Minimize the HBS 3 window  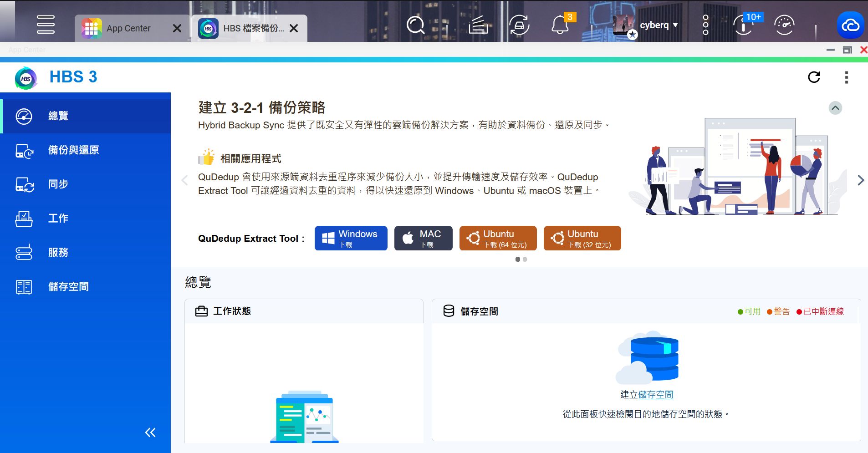(831, 50)
